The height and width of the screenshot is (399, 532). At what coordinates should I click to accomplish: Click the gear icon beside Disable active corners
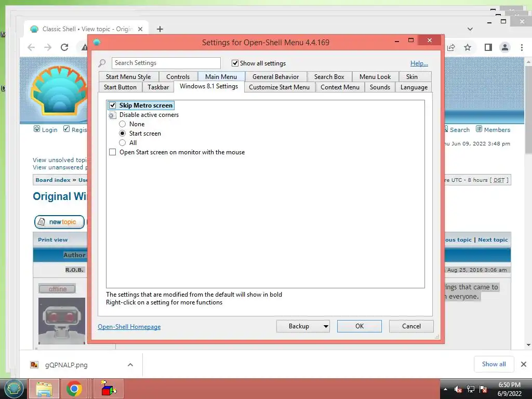(x=112, y=115)
